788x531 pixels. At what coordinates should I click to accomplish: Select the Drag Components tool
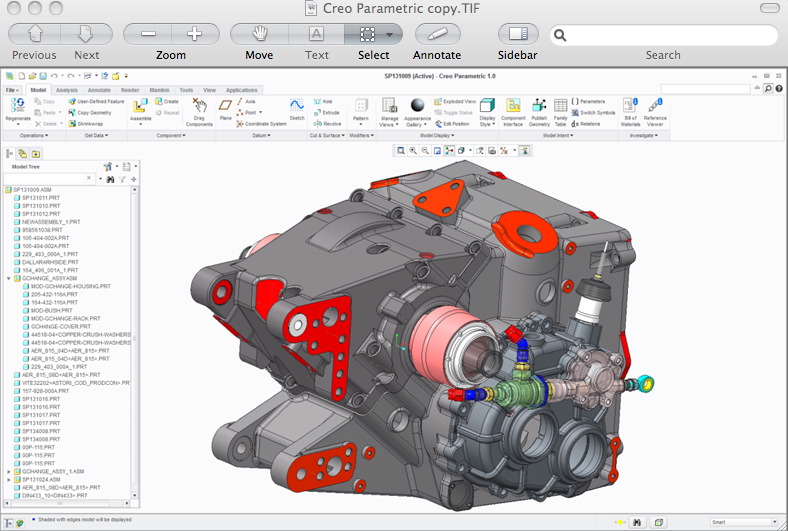tap(200, 105)
